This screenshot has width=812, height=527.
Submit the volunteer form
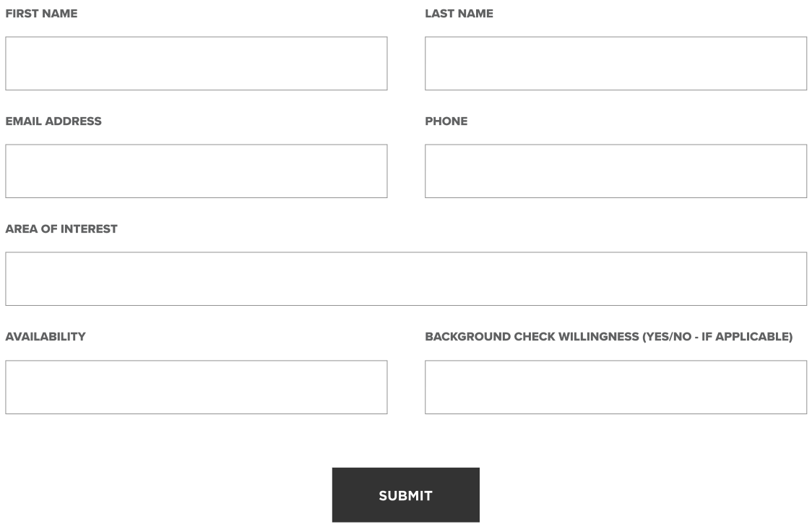(x=405, y=495)
